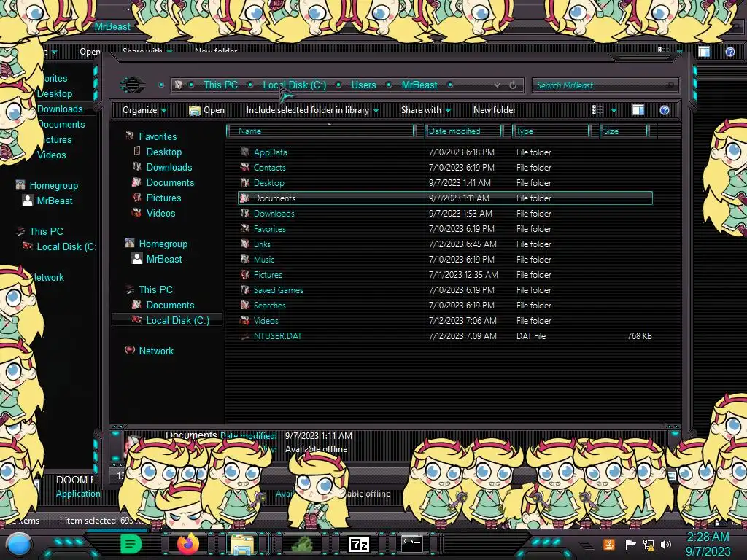Click New folder in front window
Screen dimensions: 747x560
495,110
